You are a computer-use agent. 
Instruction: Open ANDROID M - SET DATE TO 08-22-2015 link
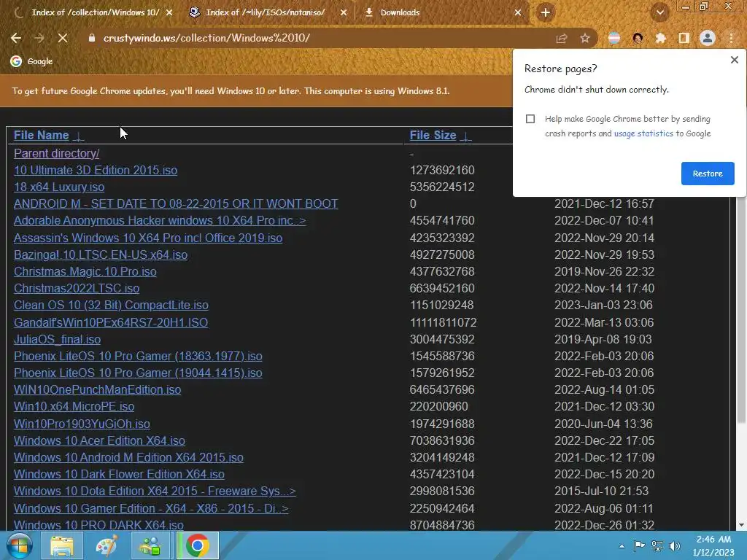(x=176, y=204)
